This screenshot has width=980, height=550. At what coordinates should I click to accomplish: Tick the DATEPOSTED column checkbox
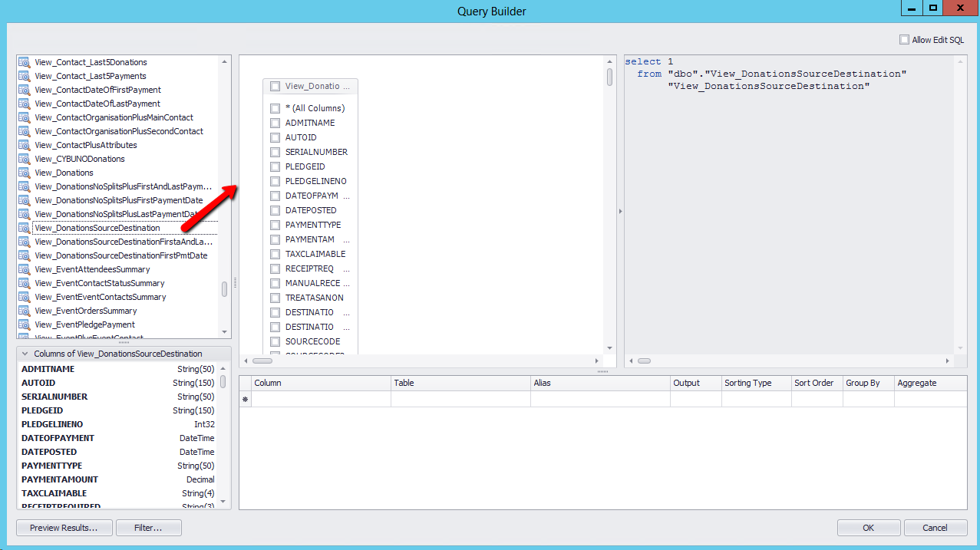[x=275, y=210]
